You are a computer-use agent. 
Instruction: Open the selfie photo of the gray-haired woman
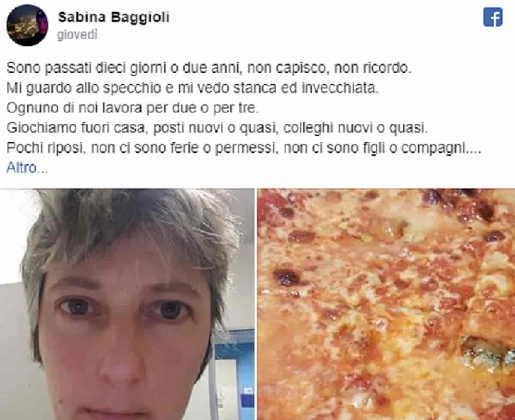(x=127, y=304)
